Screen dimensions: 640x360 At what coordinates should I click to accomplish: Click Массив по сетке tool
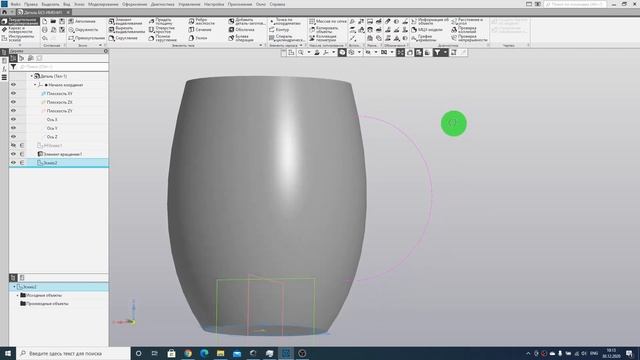[327, 21]
